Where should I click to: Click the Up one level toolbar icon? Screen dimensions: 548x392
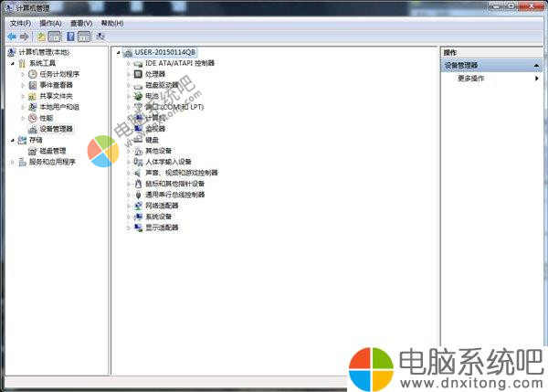click(x=41, y=37)
